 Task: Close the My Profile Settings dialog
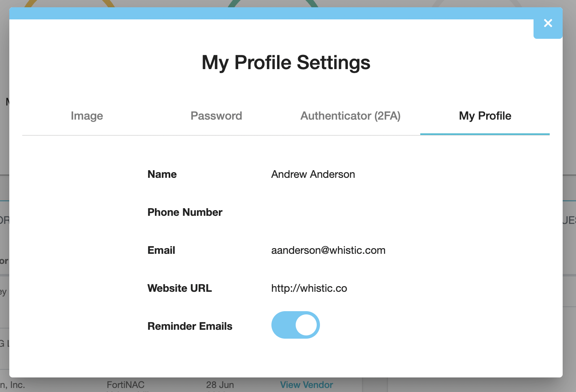548,23
